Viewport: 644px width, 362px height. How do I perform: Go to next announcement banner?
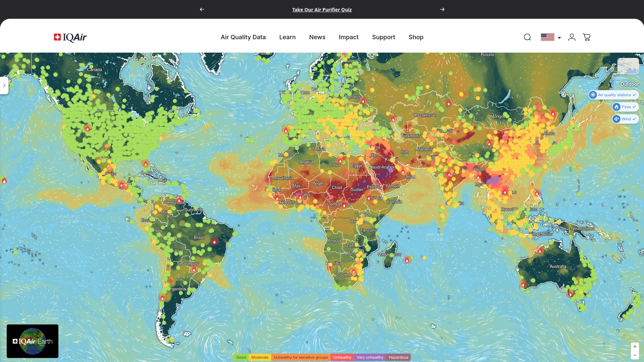(442, 9)
